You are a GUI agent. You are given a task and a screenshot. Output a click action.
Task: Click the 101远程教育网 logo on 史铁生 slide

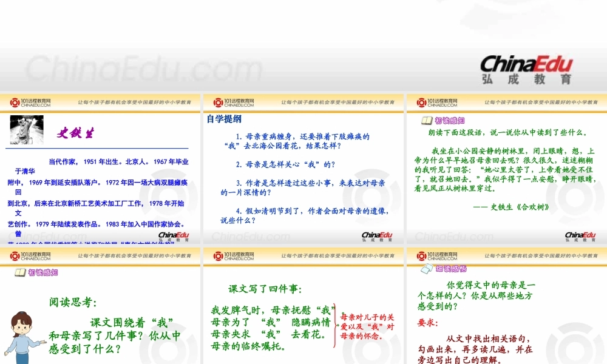tap(30, 103)
